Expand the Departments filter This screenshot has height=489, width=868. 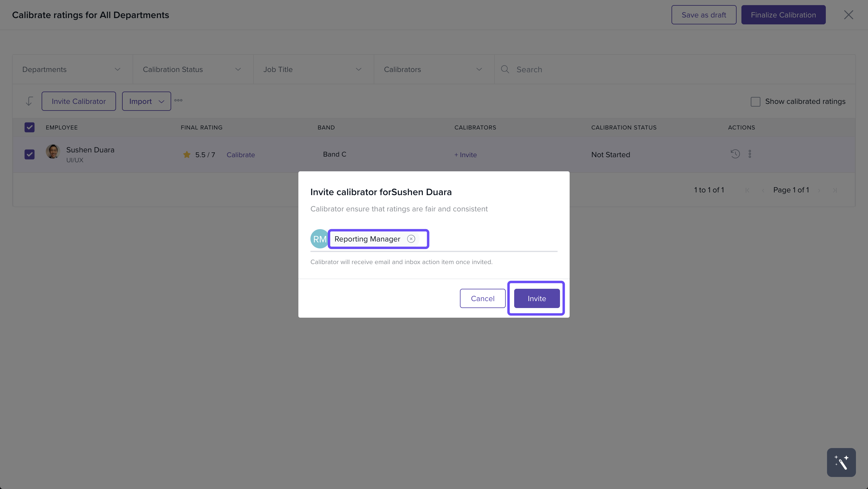[x=72, y=69]
